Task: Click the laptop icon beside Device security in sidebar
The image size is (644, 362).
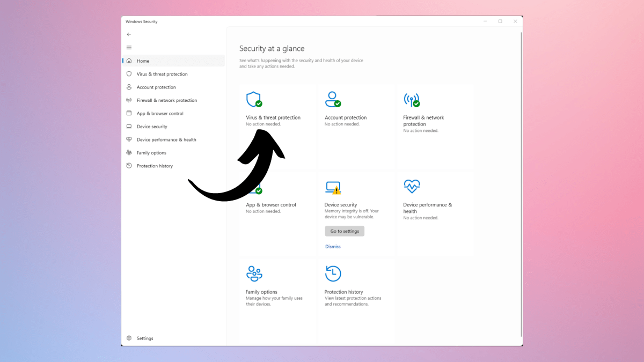Action: (129, 127)
